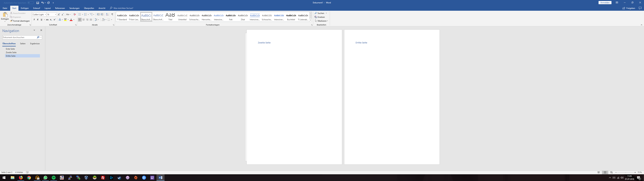Expand the Suchen dropdown arrow
Viewport: 644px width, 181px height.
(326, 13)
